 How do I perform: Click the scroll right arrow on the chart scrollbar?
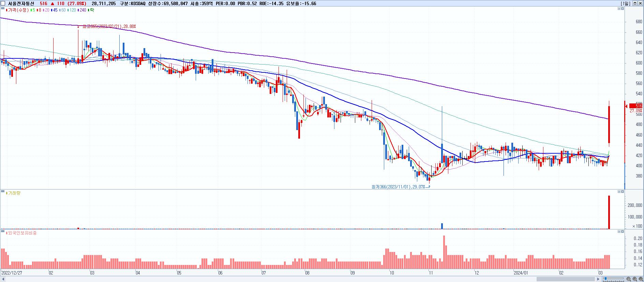(x=598, y=279)
